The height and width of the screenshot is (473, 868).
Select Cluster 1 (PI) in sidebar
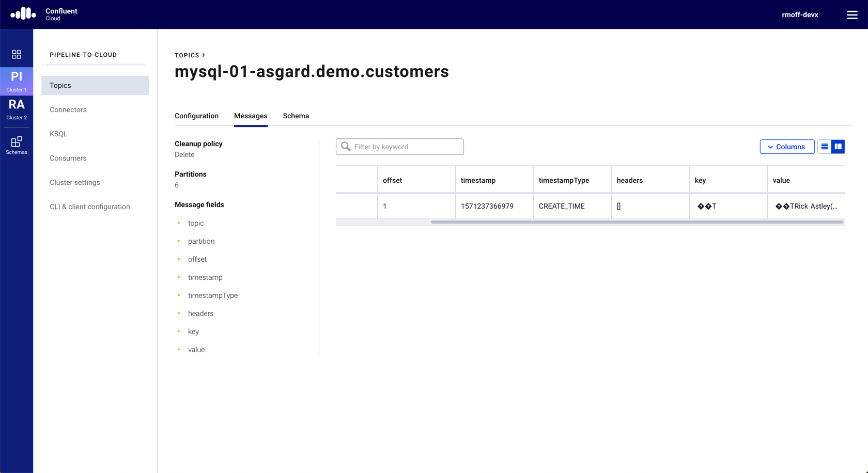point(17,81)
